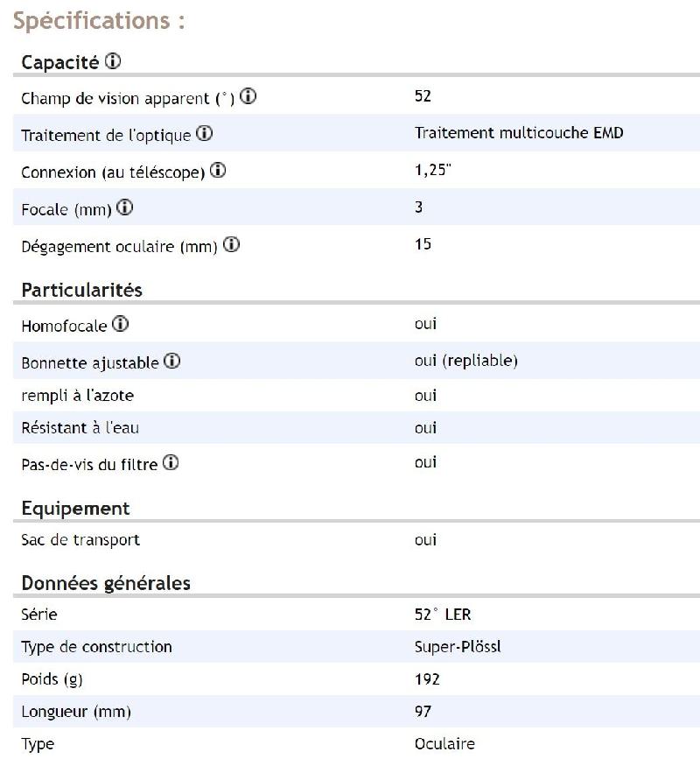Click the Sac de transport row label

80,540
